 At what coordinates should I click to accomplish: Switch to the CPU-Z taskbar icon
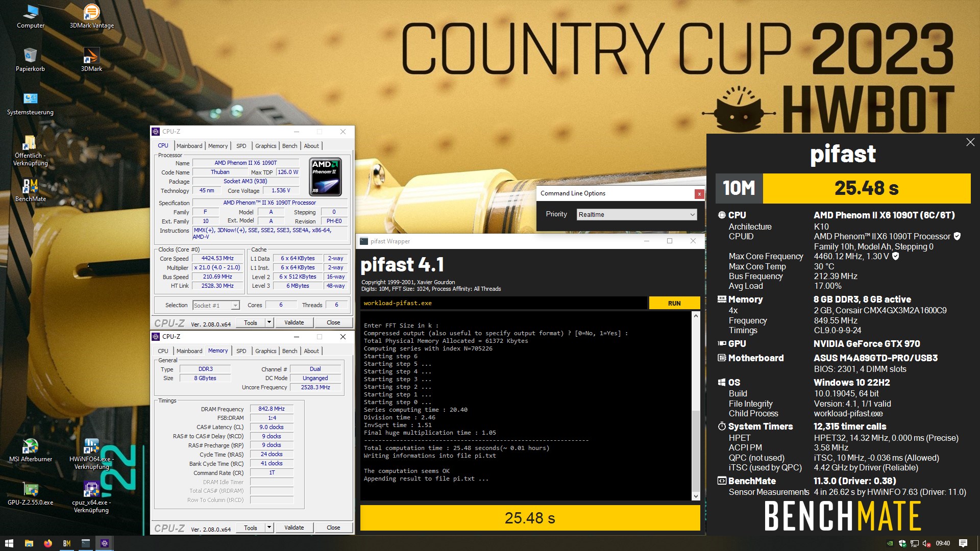[105, 543]
